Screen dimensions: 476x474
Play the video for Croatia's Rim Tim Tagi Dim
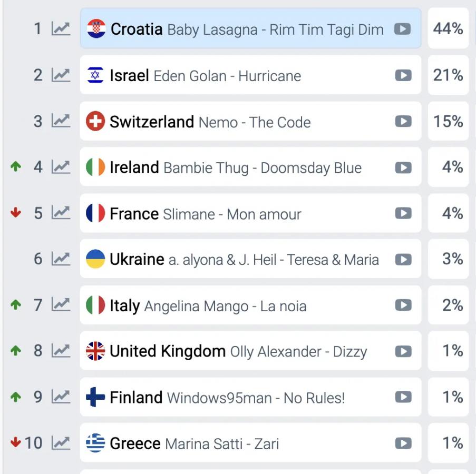(x=403, y=29)
